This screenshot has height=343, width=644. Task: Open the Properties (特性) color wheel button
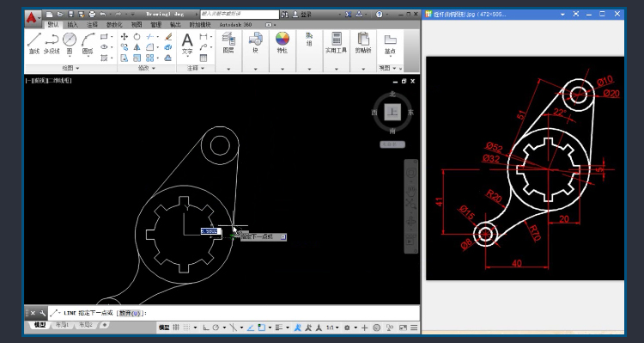coord(283,43)
